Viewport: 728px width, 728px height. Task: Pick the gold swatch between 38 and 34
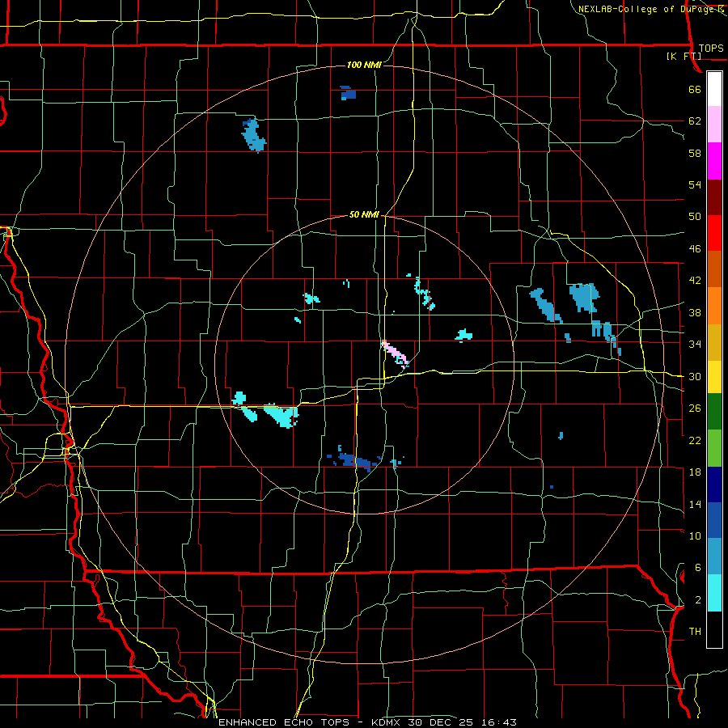click(714, 342)
